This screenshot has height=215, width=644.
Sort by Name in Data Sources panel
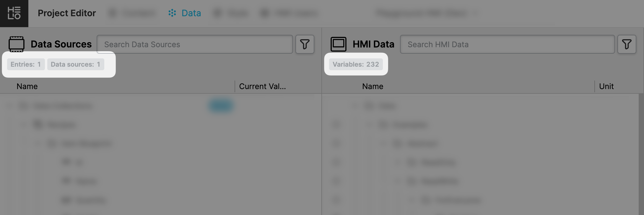tap(27, 86)
